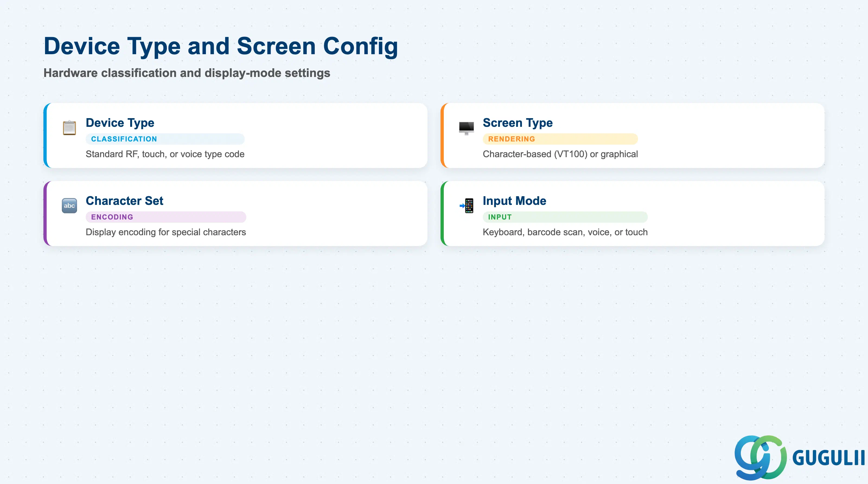Open the Device Type card heading
868x484 pixels.
click(x=120, y=123)
